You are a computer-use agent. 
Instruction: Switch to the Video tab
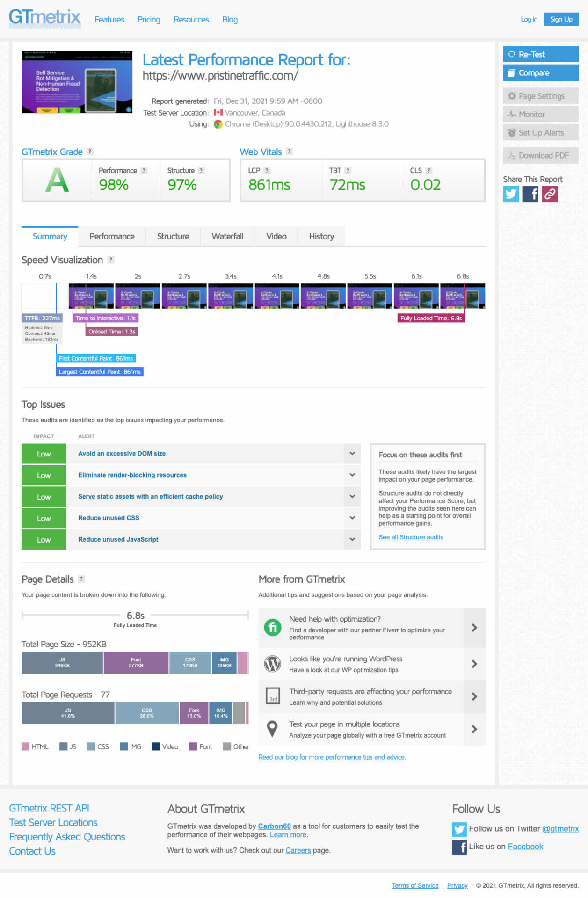click(x=276, y=236)
